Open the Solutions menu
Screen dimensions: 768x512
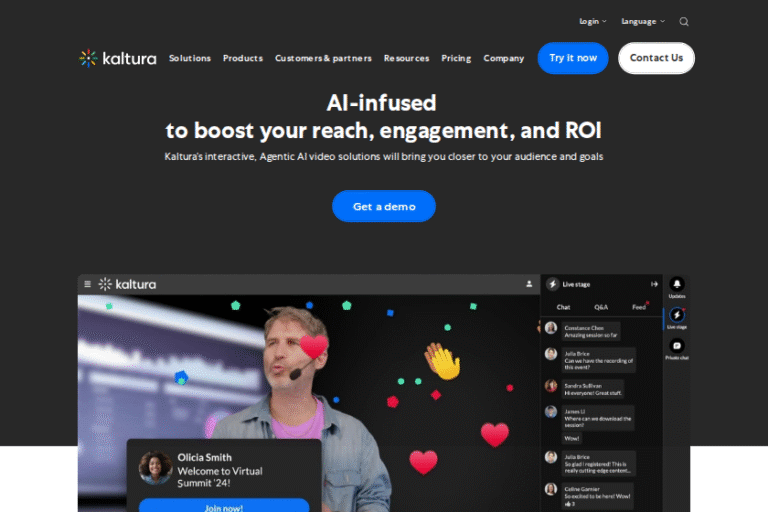tap(190, 58)
